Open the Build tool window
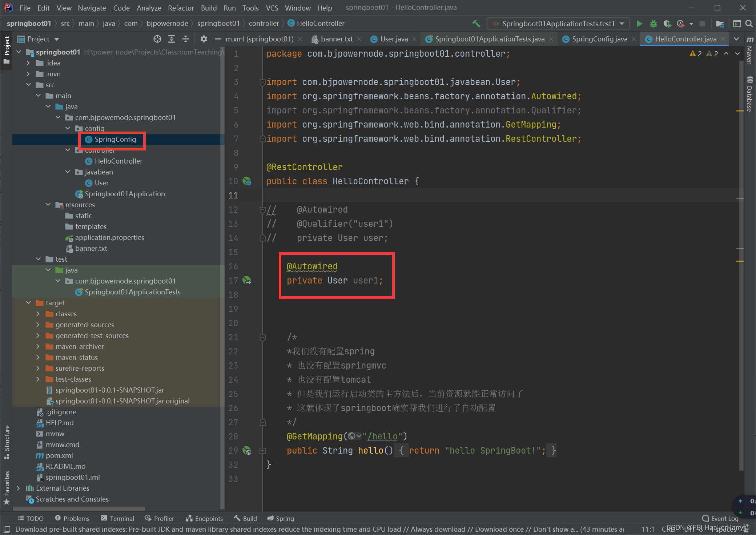This screenshot has width=756, height=535. (x=245, y=518)
